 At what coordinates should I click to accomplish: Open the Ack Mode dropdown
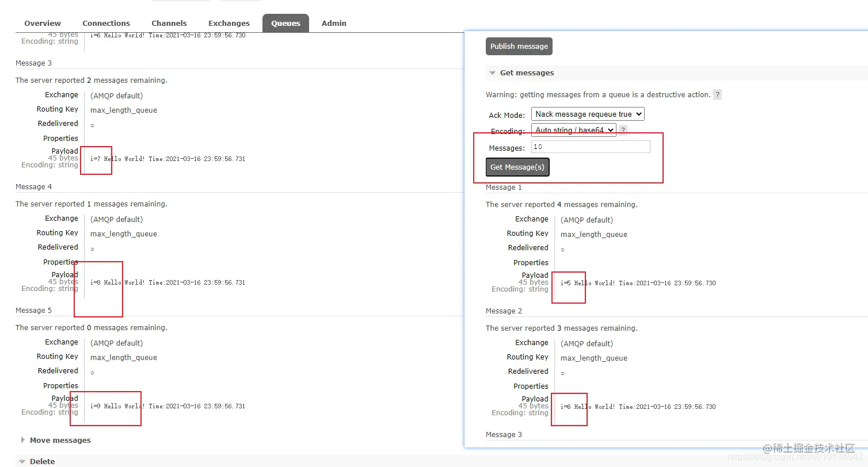pos(588,114)
